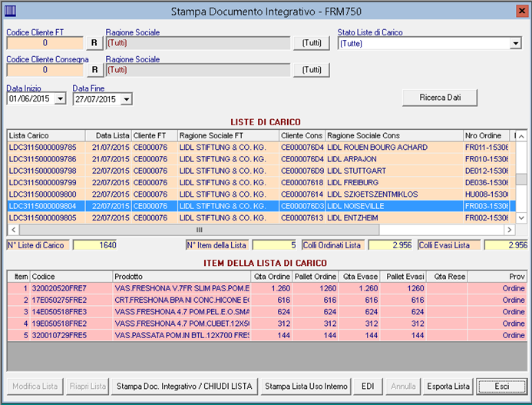Click the Colli Ordinati Lista value field
The width and height of the screenshot is (532, 405).
coord(390,245)
